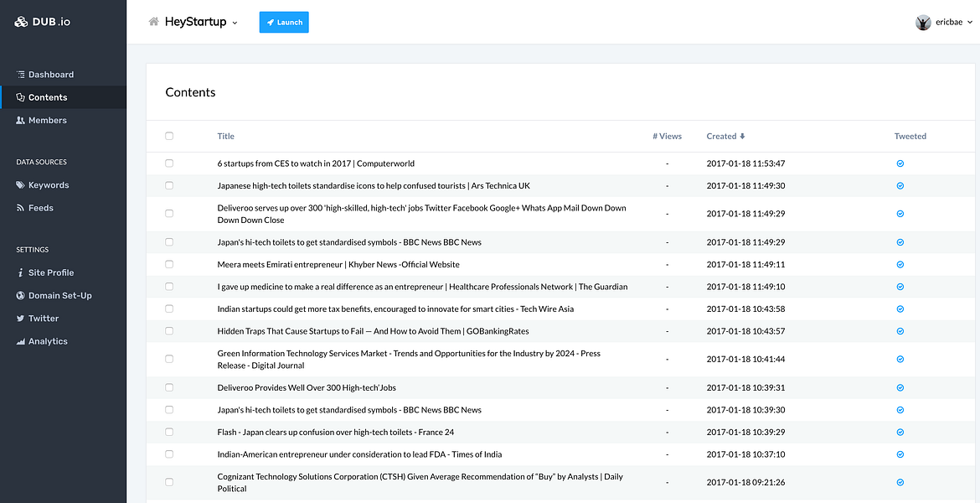Check the box for Meera meets Emirati row
Screen dimensions: 980x503
pos(169,264)
